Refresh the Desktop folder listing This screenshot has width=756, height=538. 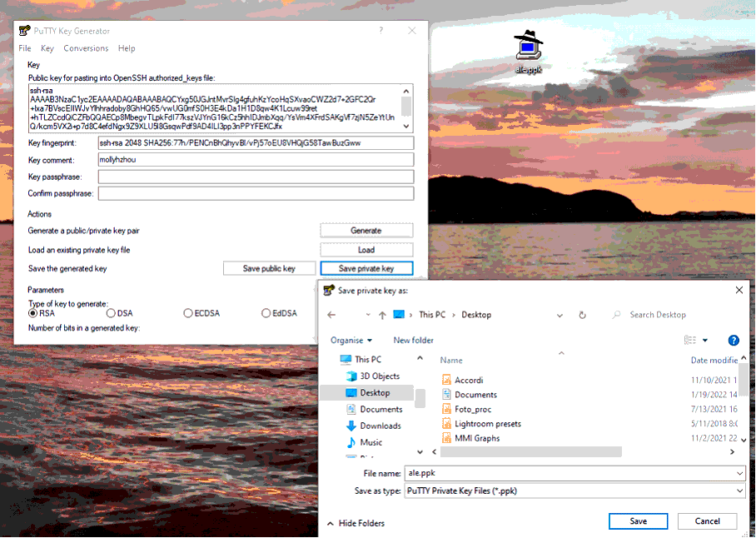pyautogui.click(x=583, y=315)
